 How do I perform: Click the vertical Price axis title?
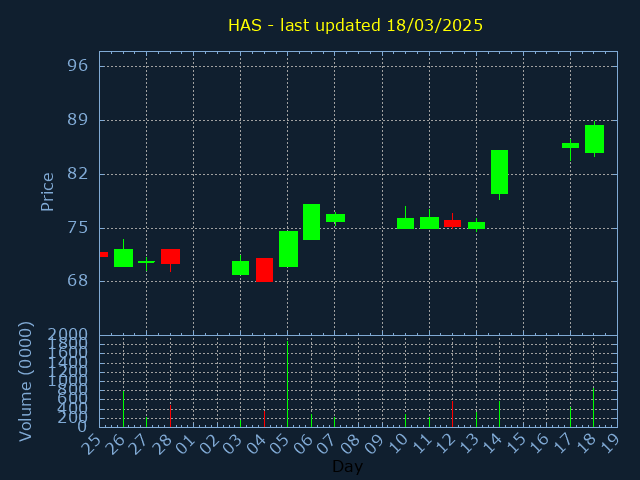[x=47, y=192]
